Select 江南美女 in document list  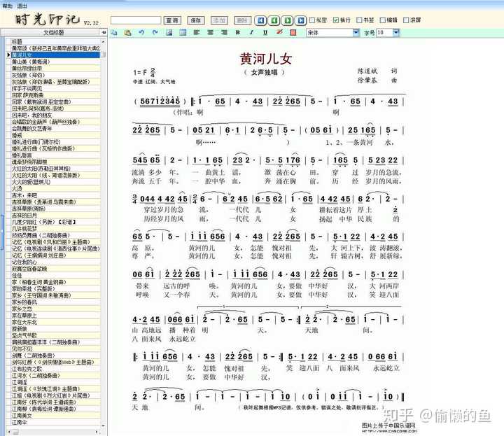click(56, 416)
